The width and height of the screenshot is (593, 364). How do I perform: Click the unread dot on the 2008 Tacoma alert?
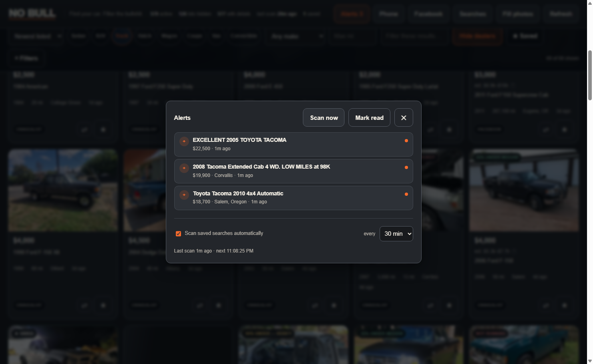point(406,167)
